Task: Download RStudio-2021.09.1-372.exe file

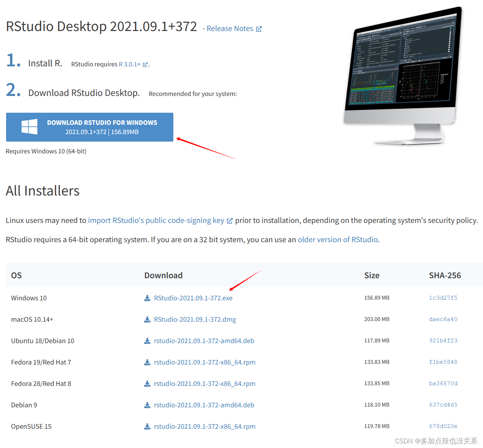Action: (x=193, y=298)
